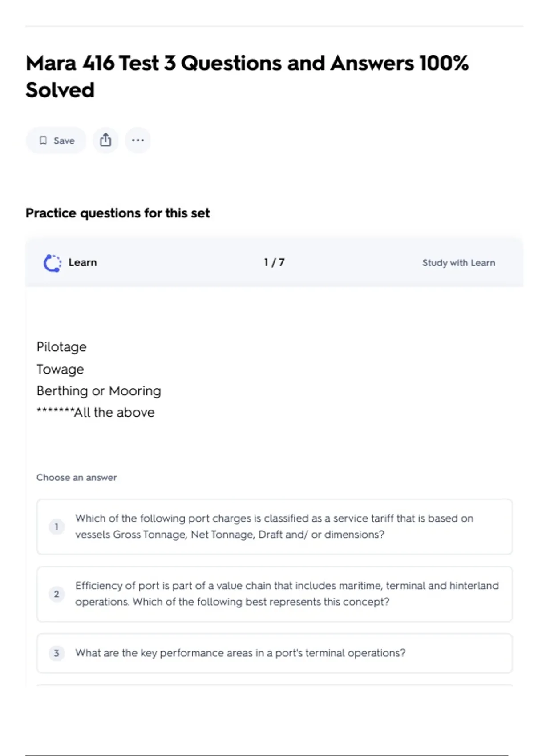The width and height of the screenshot is (534, 756).
Task: Click the Choose an answer label
Action: click(x=77, y=477)
